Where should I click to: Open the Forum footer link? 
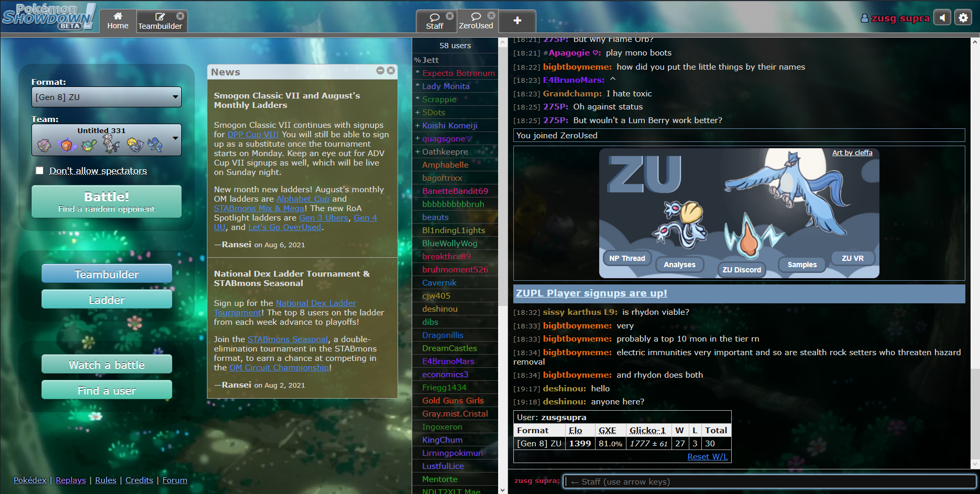tap(174, 480)
